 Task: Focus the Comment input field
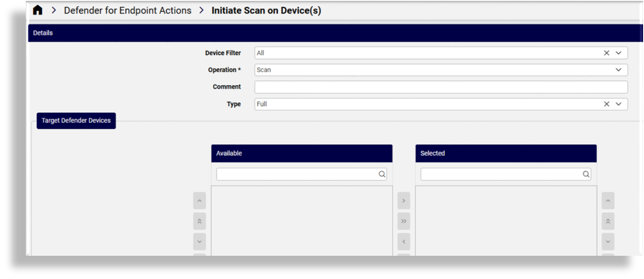pos(441,87)
